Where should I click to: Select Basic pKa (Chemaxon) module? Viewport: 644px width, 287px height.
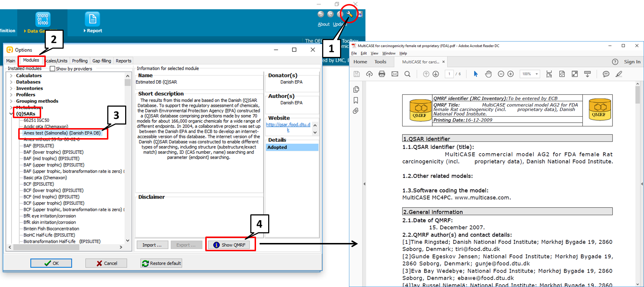point(45,177)
